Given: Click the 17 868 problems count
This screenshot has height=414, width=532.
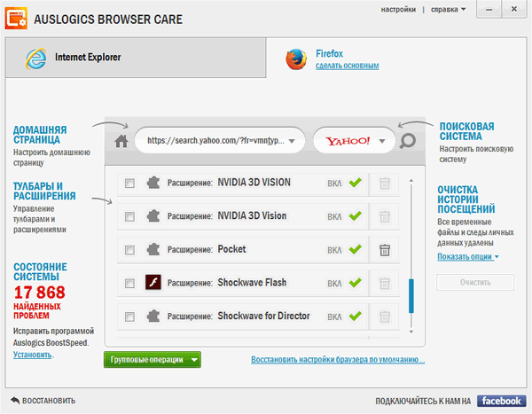Looking at the screenshot, I should point(39,293).
